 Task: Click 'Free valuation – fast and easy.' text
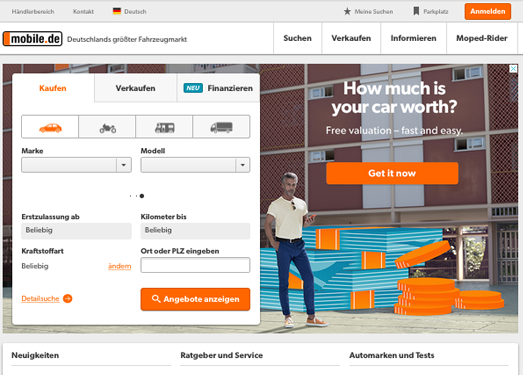click(394, 130)
